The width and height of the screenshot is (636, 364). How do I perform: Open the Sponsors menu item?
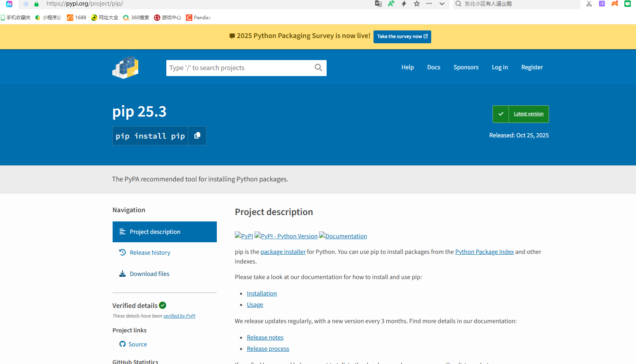466,67
